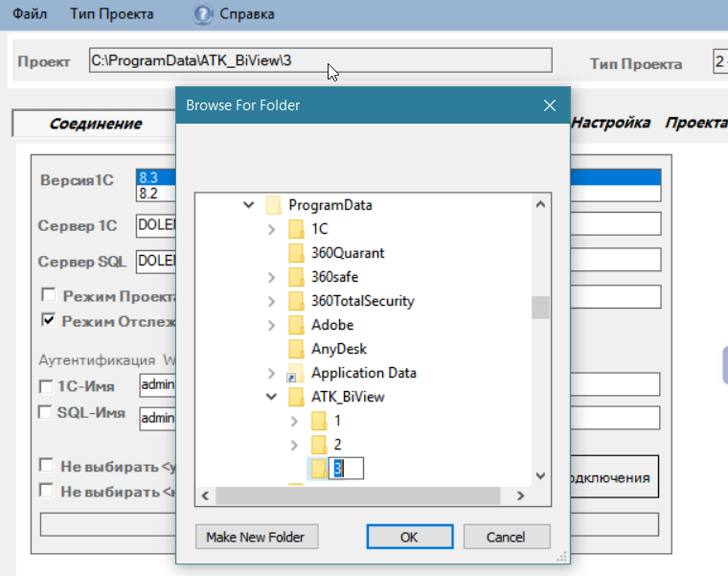Screen dimensions: 728x576
Task: Select the AnyDesk folder icon
Action: pos(296,349)
